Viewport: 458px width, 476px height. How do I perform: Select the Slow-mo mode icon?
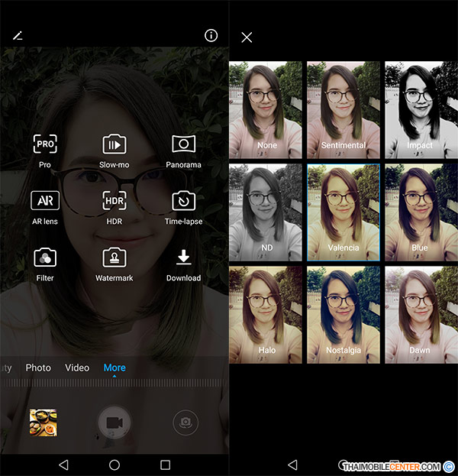coord(114,144)
